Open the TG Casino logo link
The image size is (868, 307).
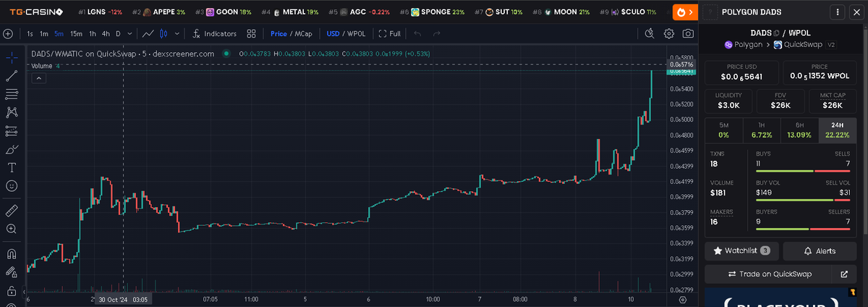tap(36, 12)
